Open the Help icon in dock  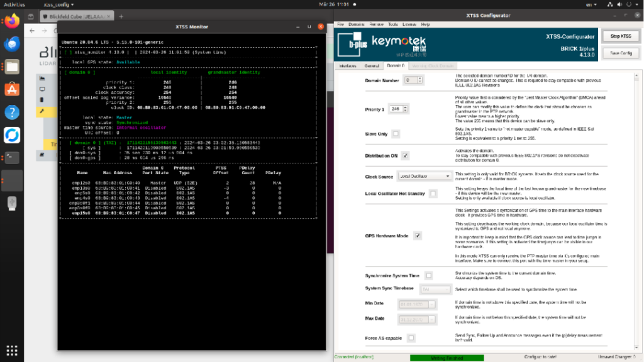tap(12, 112)
